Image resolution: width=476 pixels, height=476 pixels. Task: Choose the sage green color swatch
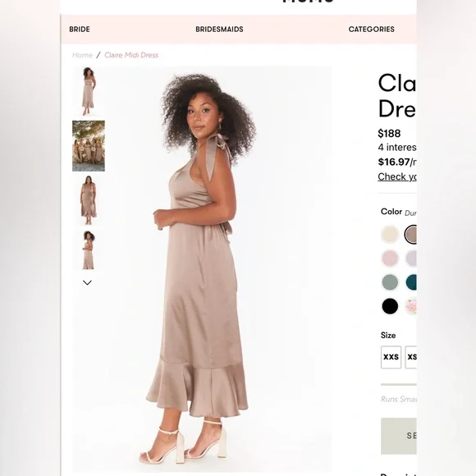coord(390,282)
